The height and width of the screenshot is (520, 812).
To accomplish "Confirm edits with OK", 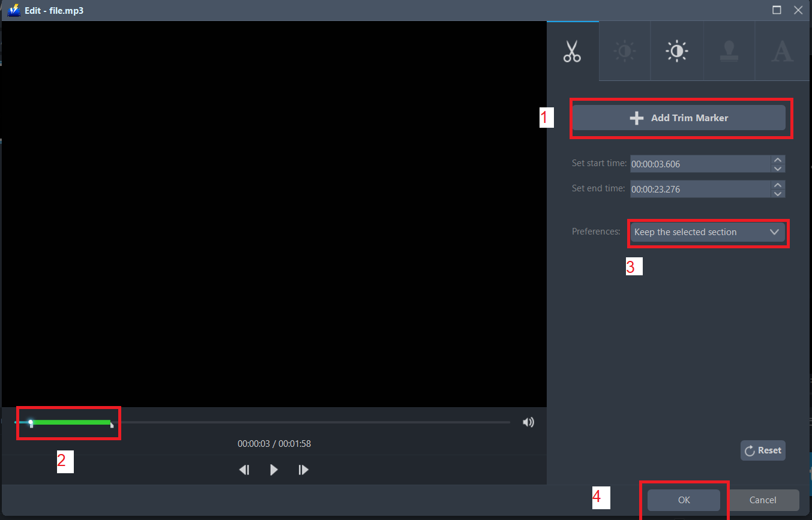I will pyautogui.click(x=683, y=500).
